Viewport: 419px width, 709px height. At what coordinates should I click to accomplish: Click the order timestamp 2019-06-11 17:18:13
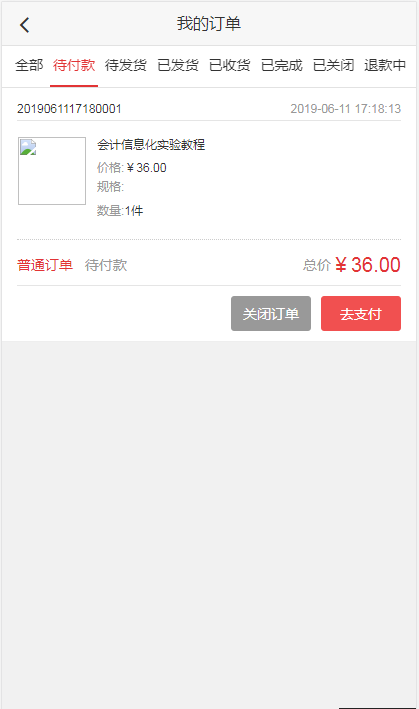(346, 109)
